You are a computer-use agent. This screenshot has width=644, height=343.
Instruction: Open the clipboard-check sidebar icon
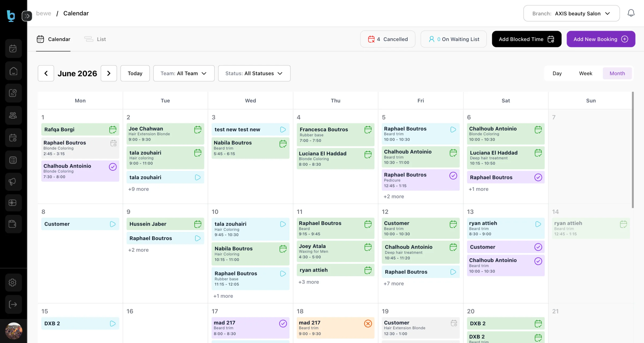coord(13,93)
